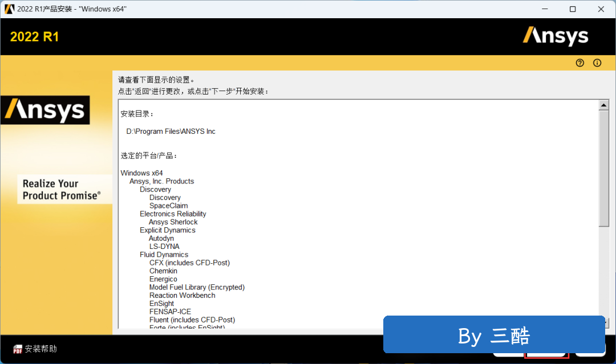Select the 'Windows x64' line

(x=141, y=173)
